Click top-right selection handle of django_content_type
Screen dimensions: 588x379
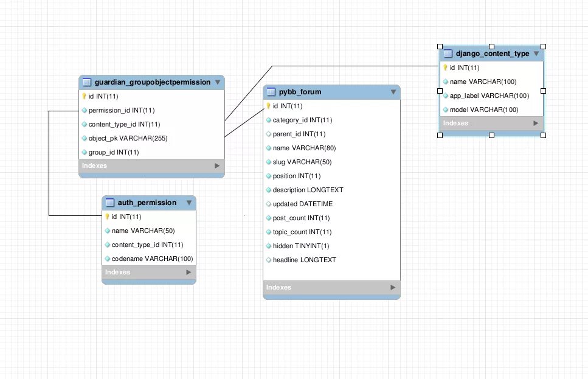(x=543, y=46)
